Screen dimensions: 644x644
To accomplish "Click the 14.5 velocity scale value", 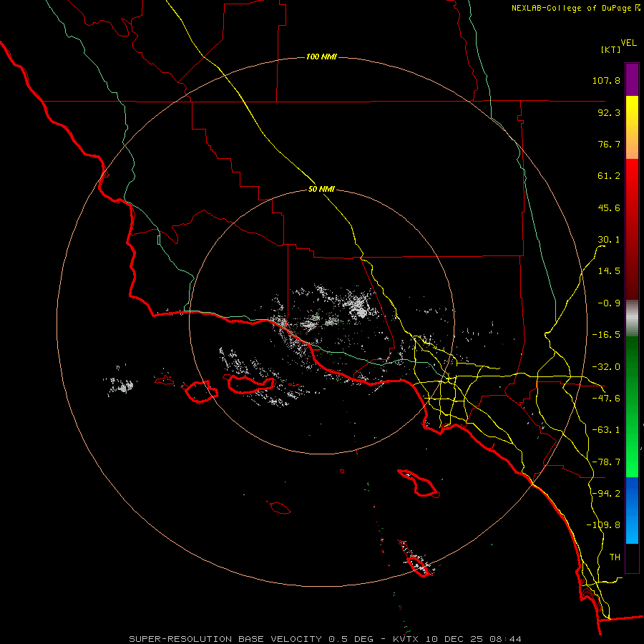I will pyautogui.click(x=609, y=271).
